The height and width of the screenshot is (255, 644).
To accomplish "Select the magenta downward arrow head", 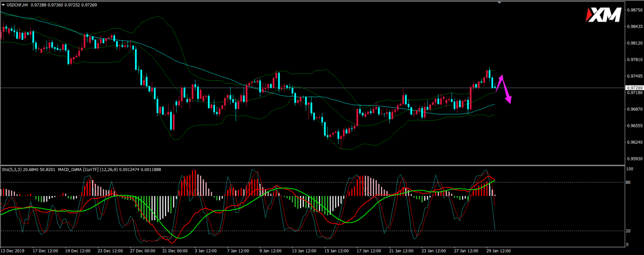I will pos(509,100).
